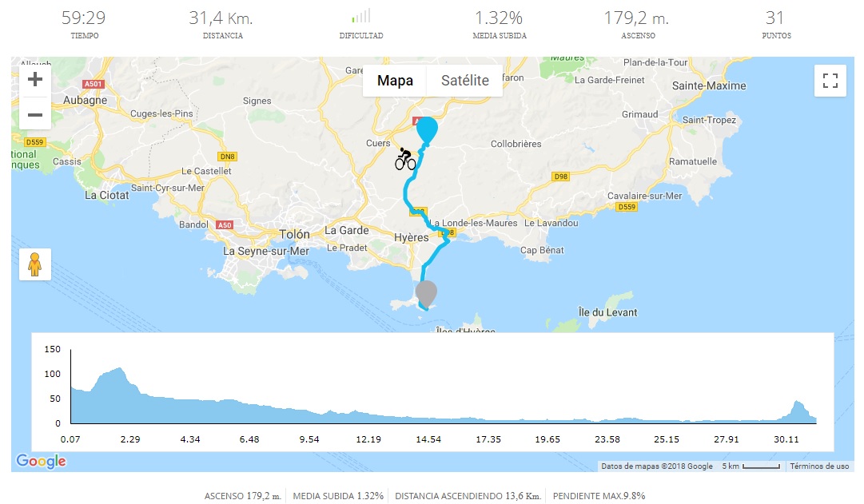Image resolution: width=864 pixels, height=504 pixels.
Task: Click the Datos de mapas ©2018 Google text
Action: click(x=656, y=466)
